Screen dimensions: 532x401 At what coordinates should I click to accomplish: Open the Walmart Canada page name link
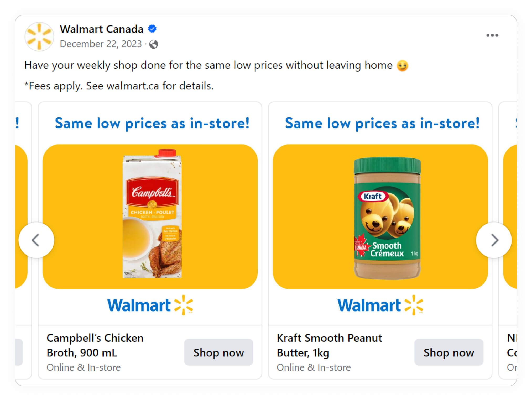click(x=102, y=29)
